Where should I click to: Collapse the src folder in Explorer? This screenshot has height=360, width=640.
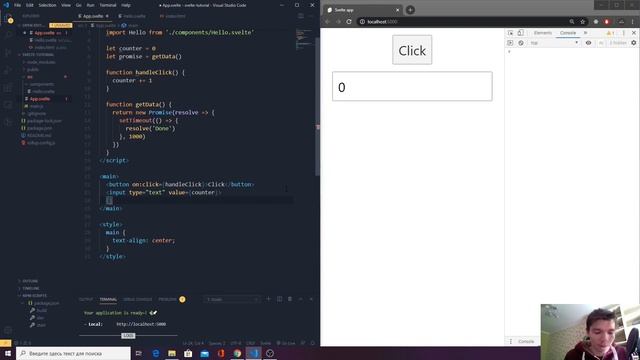pyautogui.click(x=29, y=77)
